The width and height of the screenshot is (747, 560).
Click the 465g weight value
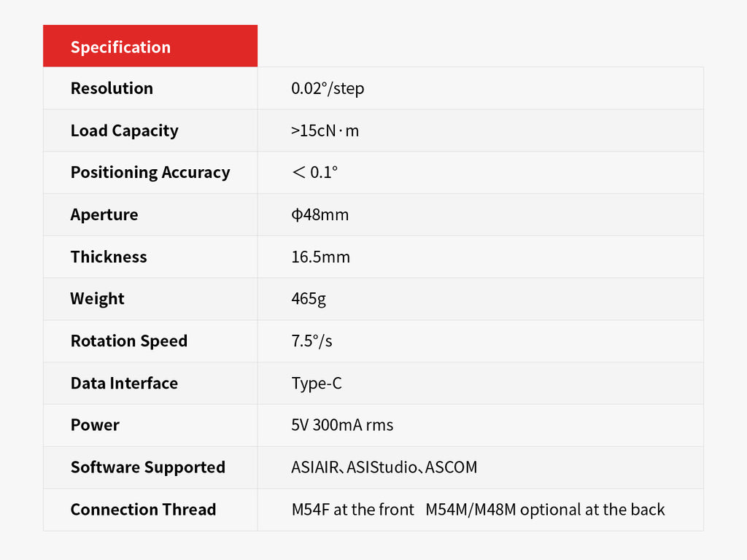point(306,299)
